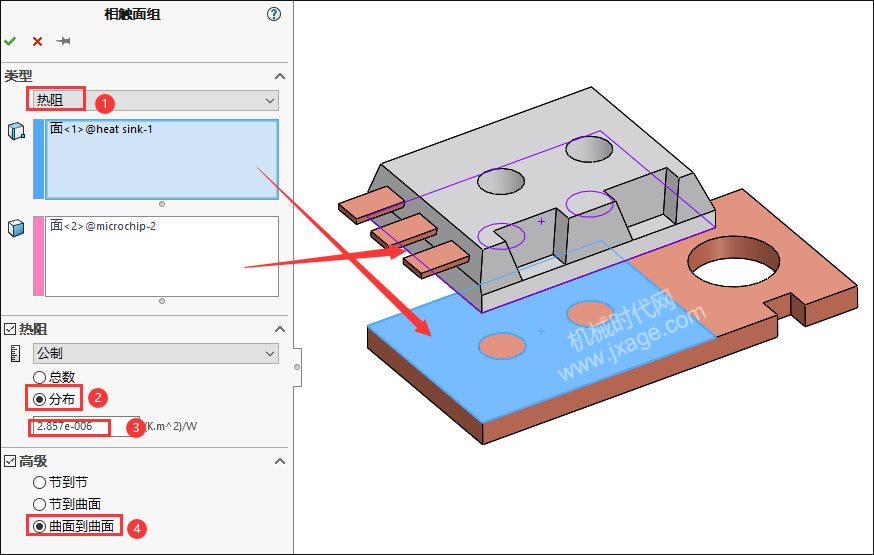
Task: Select the 节到曲面 radio option
Action: click(x=39, y=504)
